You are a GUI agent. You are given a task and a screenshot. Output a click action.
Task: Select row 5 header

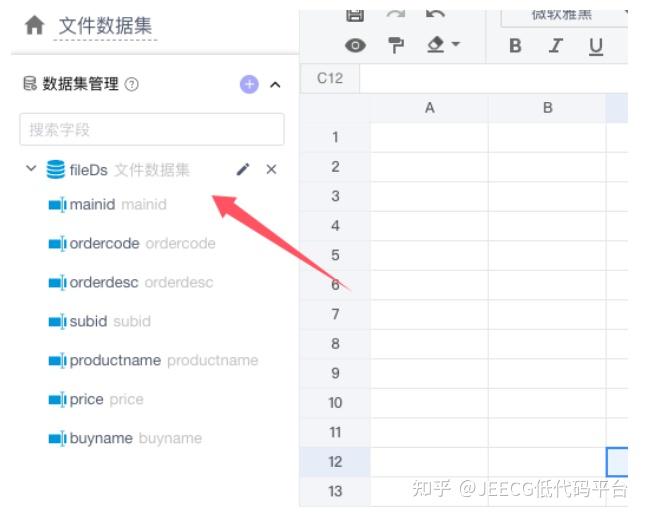pos(335,255)
